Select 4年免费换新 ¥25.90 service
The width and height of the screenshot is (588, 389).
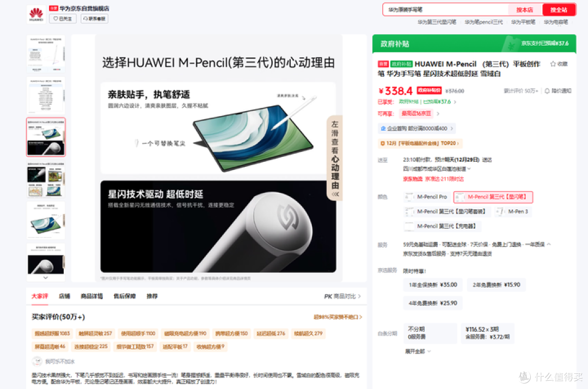433,303
